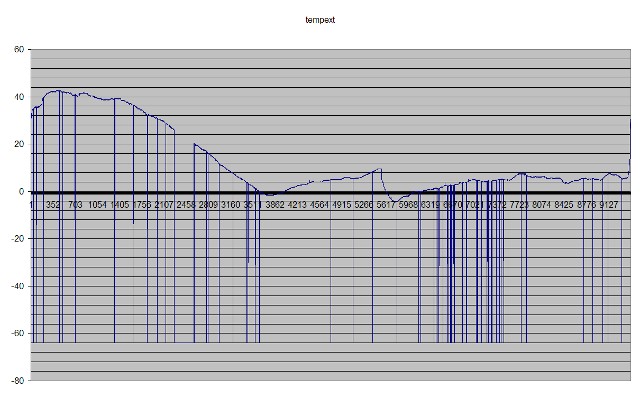Click the x-axis label 4915
The image size is (640, 398).
pos(342,205)
